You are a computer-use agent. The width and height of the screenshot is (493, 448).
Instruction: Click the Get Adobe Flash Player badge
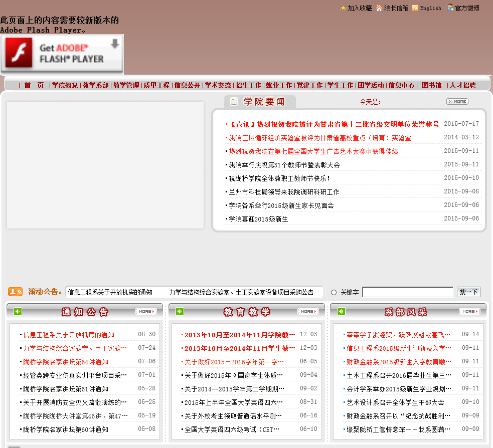click(x=62, y=54)
